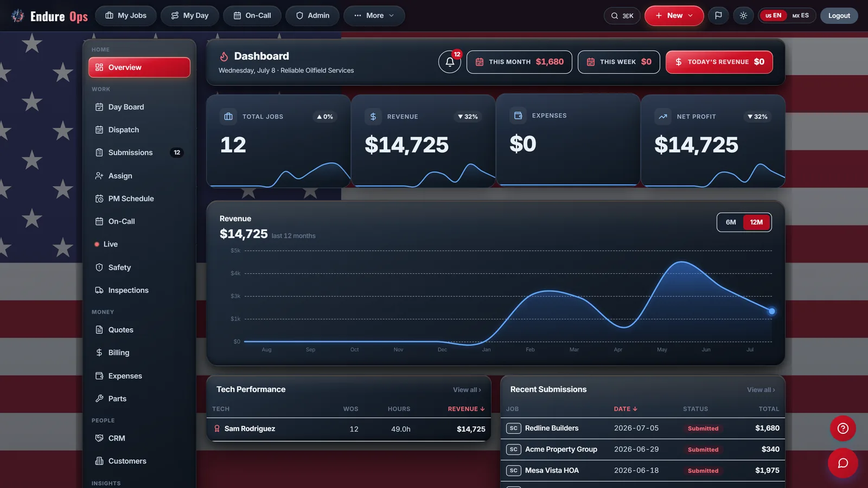The height and width of the screenshot is (488, 868).
Task: Open Day Board in the sidebar
Action: pos(139,107)
